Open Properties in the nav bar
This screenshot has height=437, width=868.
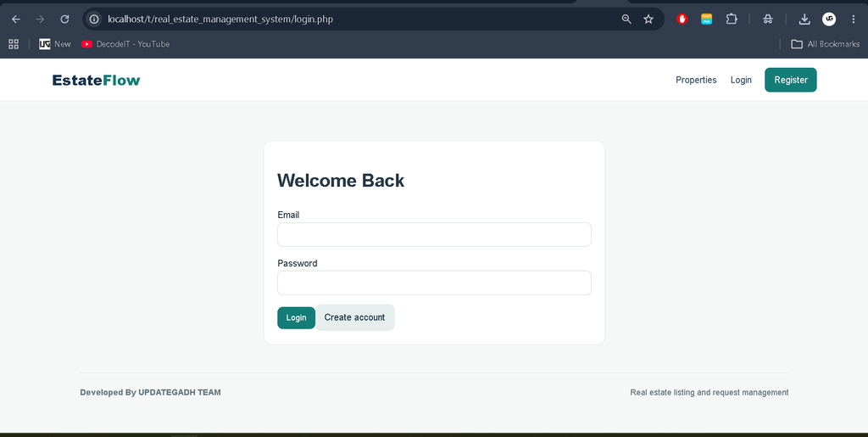tap(696, 81)
